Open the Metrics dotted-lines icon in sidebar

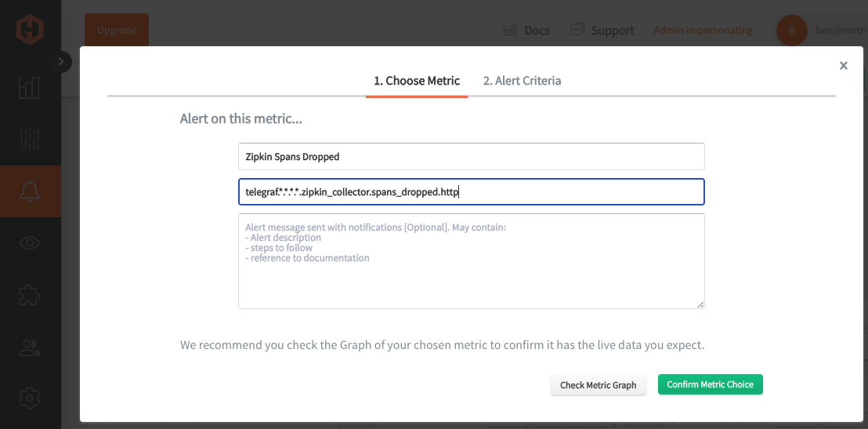point(29,139)
